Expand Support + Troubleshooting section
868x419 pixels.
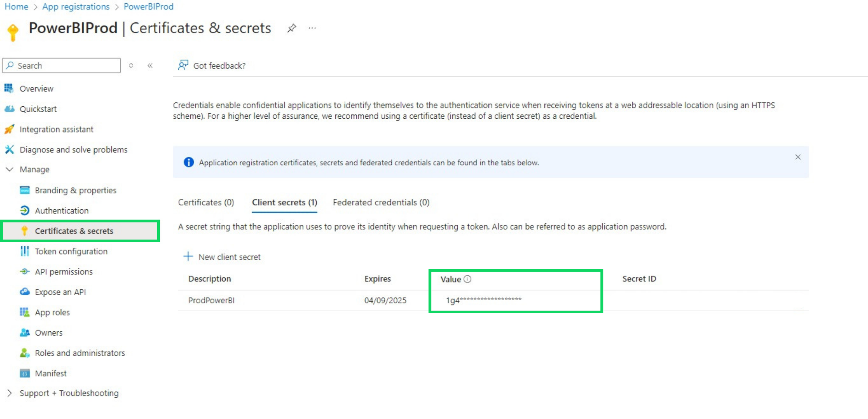(10, 393)
